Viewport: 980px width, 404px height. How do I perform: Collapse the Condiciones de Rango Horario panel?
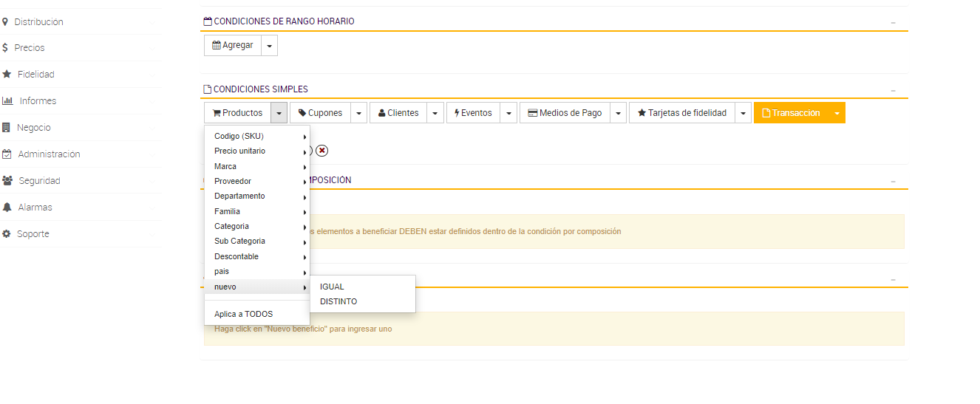(893, 23)
